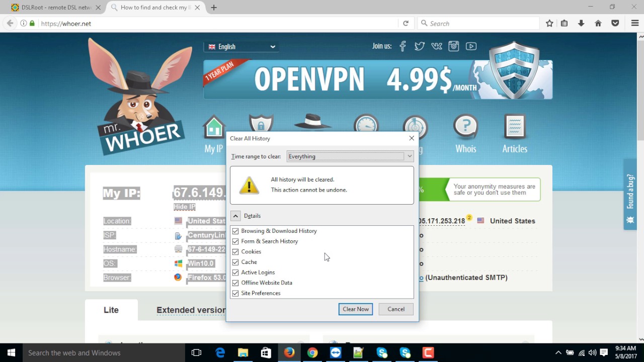Uncheck Browsing & Download History
The image size is (644, 362).
point(235,231)
